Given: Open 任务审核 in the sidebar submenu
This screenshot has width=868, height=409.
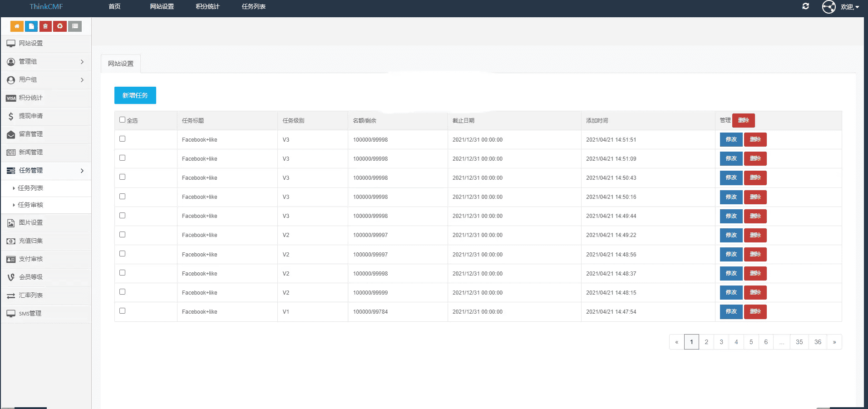Looking at the screenshot, I should pos(30,205).
